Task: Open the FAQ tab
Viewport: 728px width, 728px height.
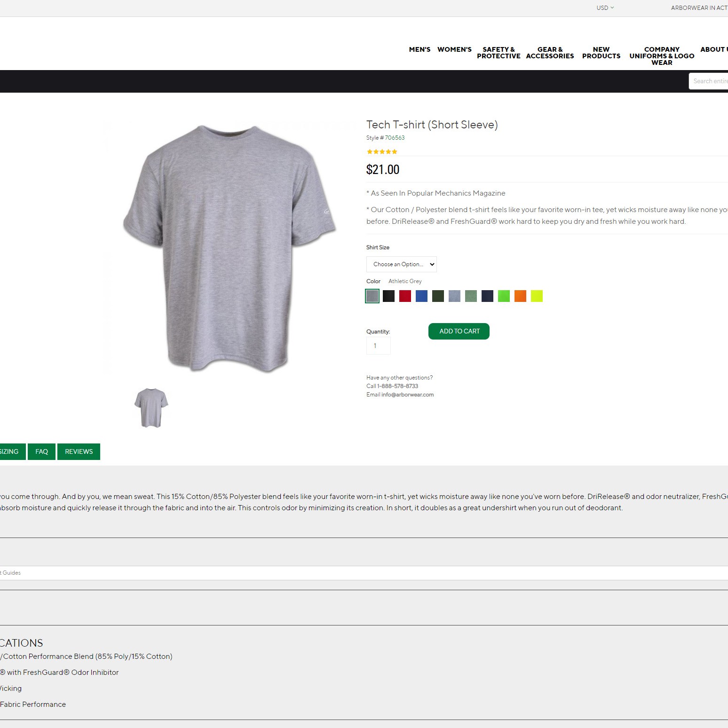Action: 41,451
